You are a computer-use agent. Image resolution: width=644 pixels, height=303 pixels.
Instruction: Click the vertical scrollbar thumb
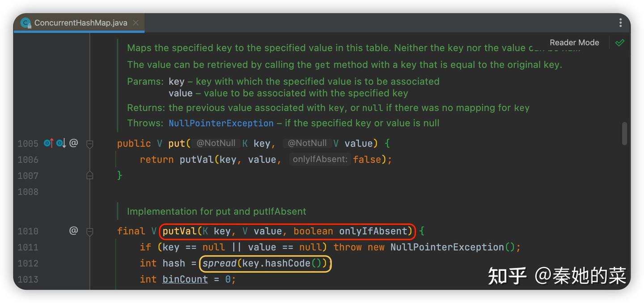point(624,134)
